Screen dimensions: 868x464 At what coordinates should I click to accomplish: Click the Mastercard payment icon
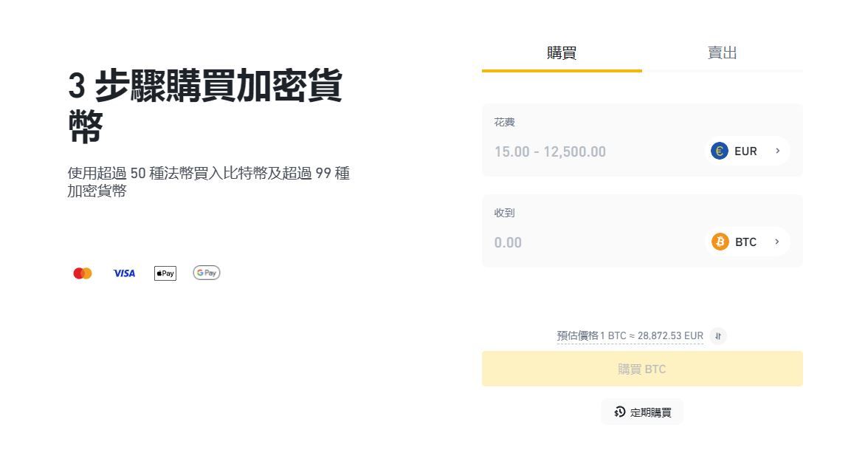tap(83, 273)
